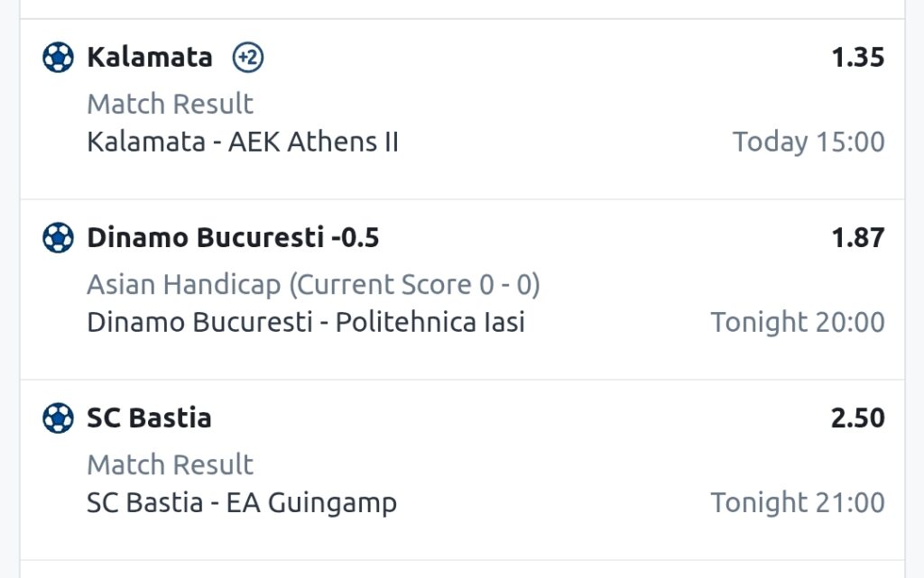Select the SC Bastia selection title

click(149, 417)
